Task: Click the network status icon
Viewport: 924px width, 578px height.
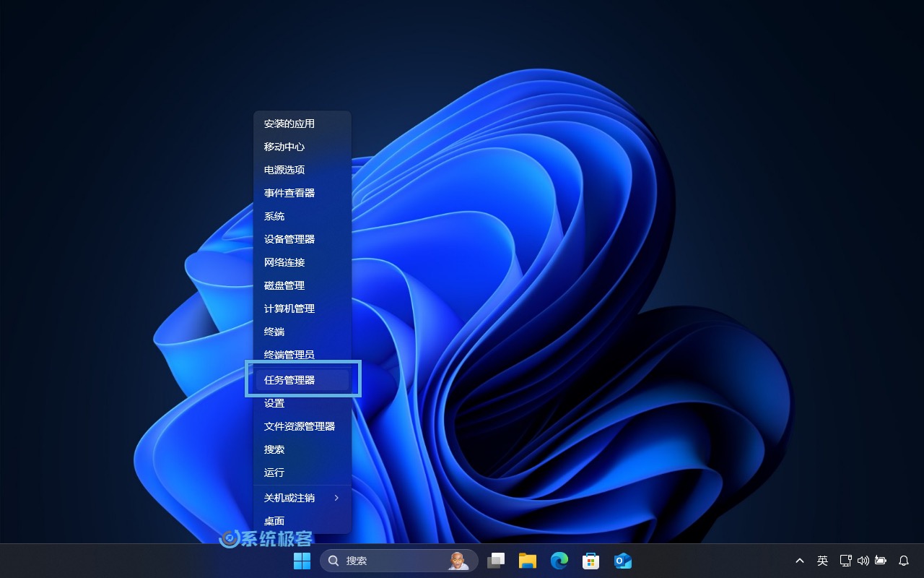Action: coord(846,561)
